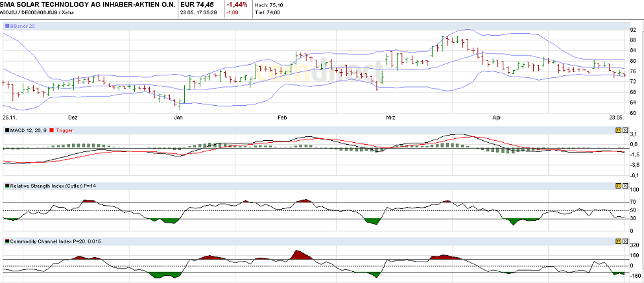Image resolution: width=644 pixels, height=283 pixels.
Task: Click the '30' RSI oversold axis label
Action: click(633, 219)
